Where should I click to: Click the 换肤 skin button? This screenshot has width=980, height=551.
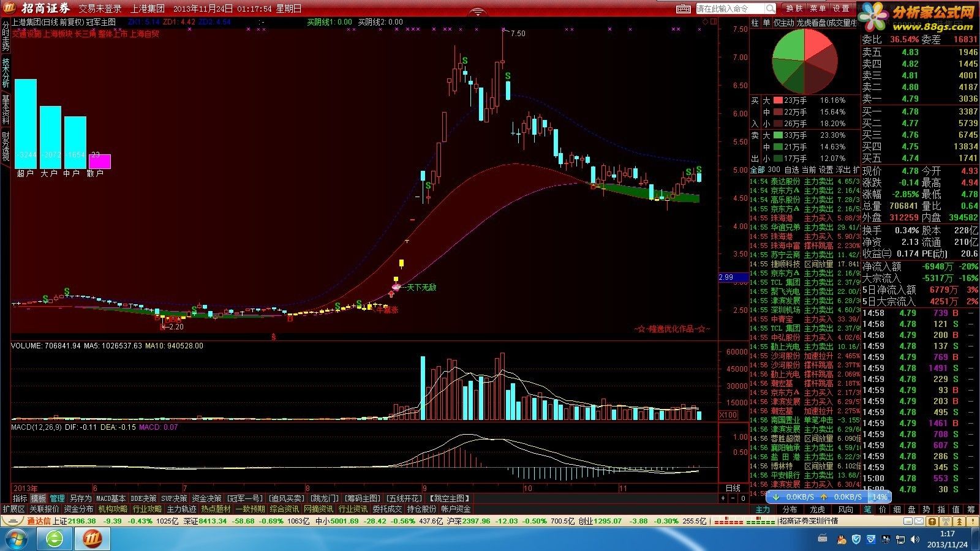point(794,9)
